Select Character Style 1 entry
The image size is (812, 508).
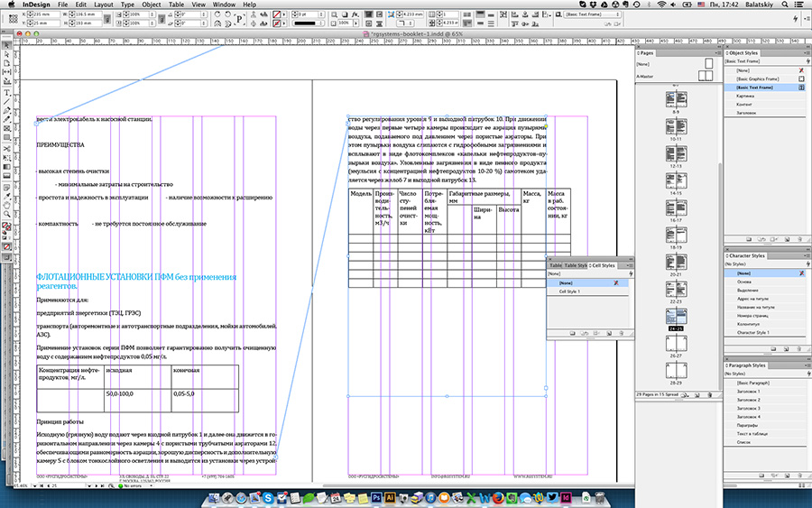point(764,332)
